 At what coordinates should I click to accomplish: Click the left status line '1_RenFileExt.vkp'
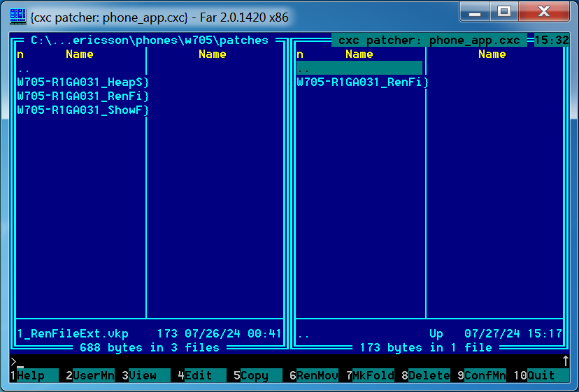coord(73,334)
